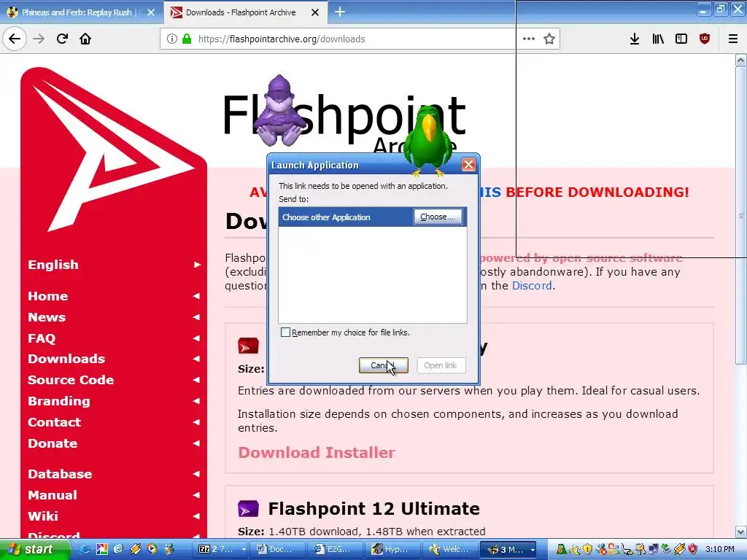
Task: Open the page actions three-dots menu
Action: 528,39
